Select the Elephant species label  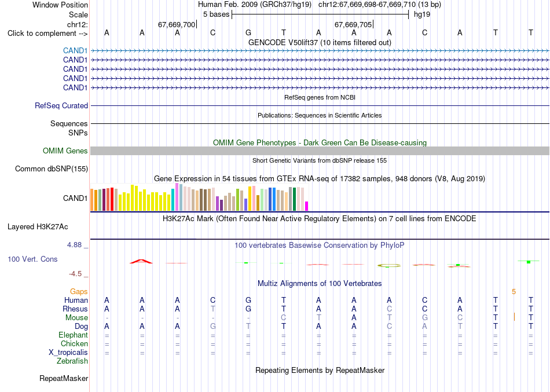point(73,335)
